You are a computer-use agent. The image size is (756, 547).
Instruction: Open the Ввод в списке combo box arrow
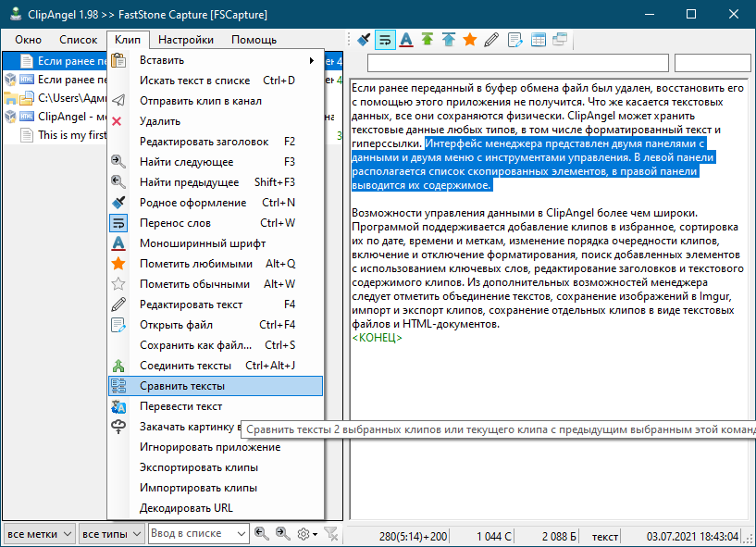point(242,533)
